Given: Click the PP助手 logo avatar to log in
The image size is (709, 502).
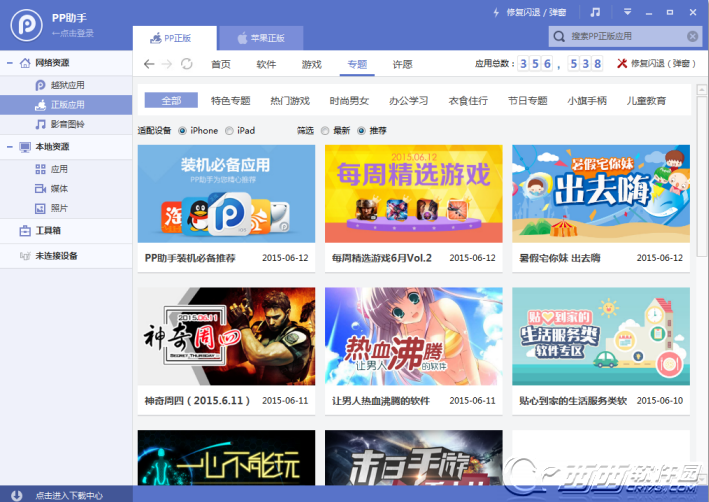Looking at the screenshot, I should (x=26, y=25).
